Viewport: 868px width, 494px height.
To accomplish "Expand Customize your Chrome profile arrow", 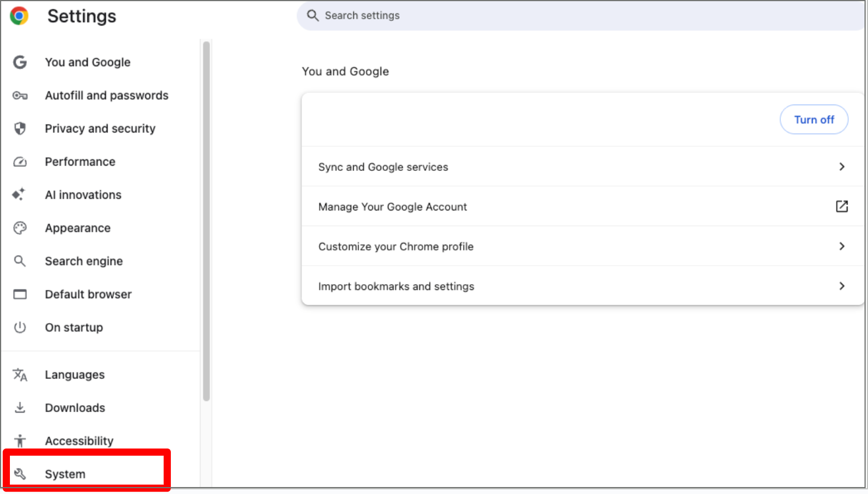I will (x=841, y=246).
